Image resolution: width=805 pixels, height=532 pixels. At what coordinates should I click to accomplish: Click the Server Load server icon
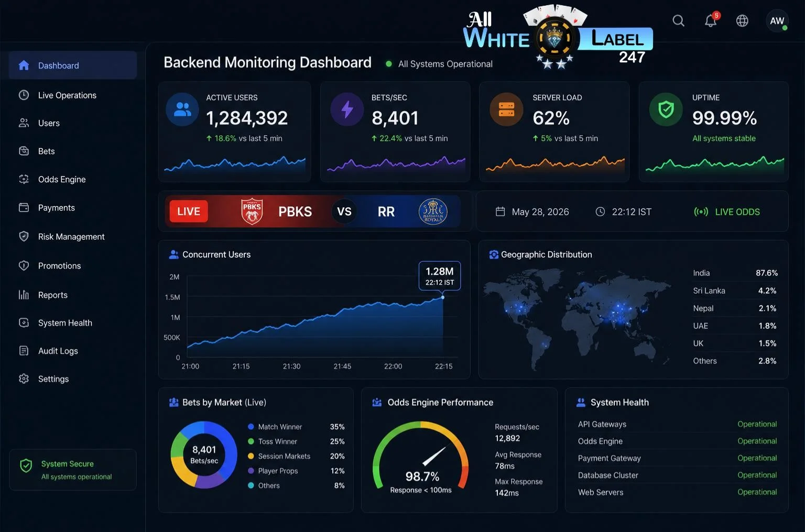(x=506, y=109)
